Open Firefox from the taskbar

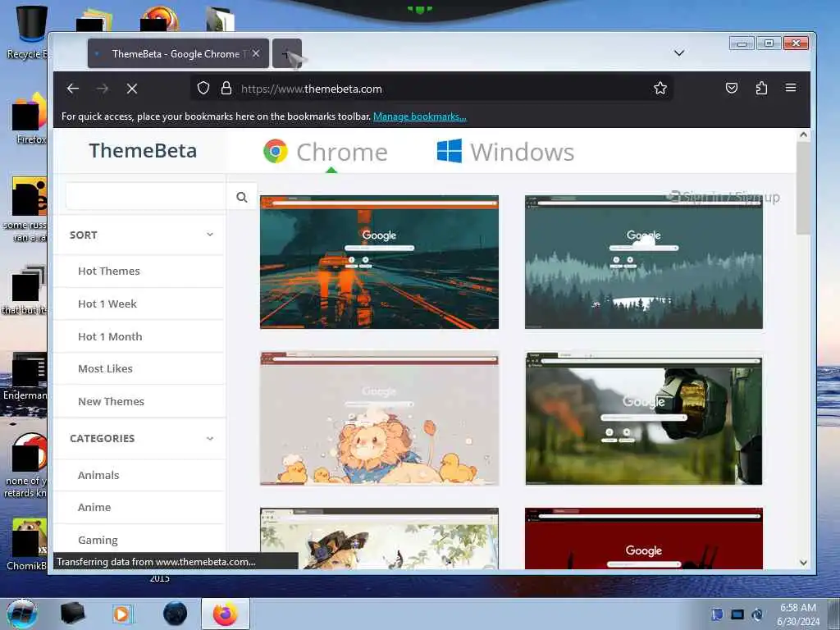pos(226,614)
